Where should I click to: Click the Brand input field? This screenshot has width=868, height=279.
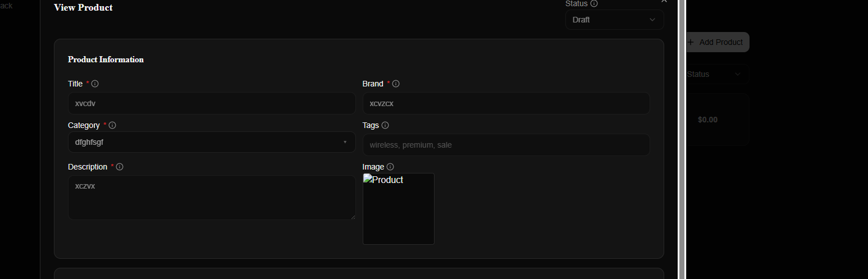[505, 103]
